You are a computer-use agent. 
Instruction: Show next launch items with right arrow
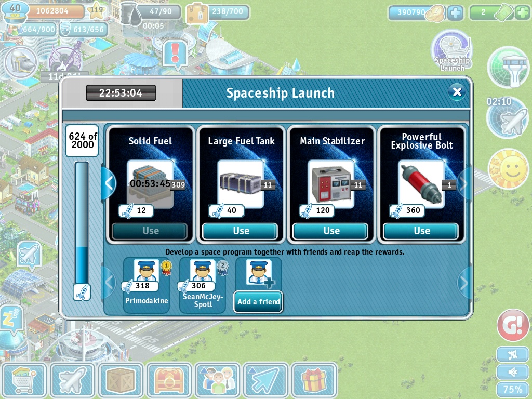pos(464,183)
